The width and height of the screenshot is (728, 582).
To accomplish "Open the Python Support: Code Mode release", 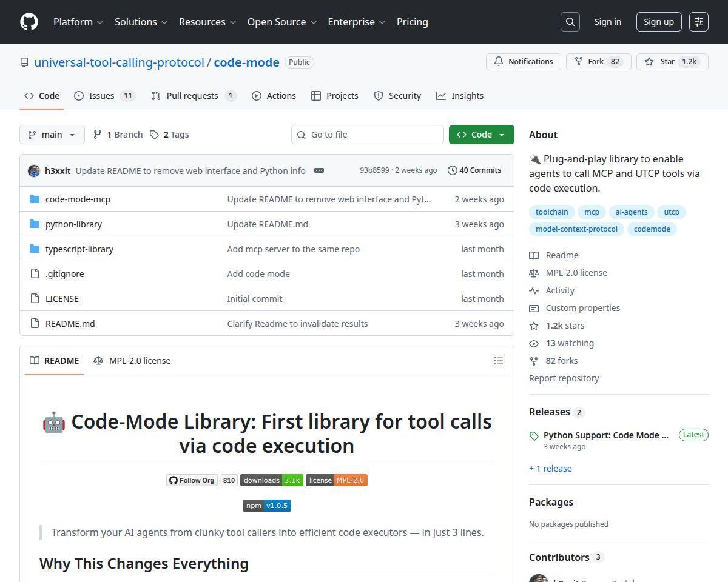I will [606, 435].
